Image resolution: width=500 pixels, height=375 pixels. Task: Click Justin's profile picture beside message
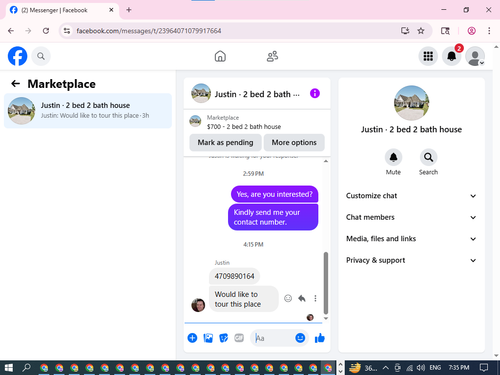point(198,305)
